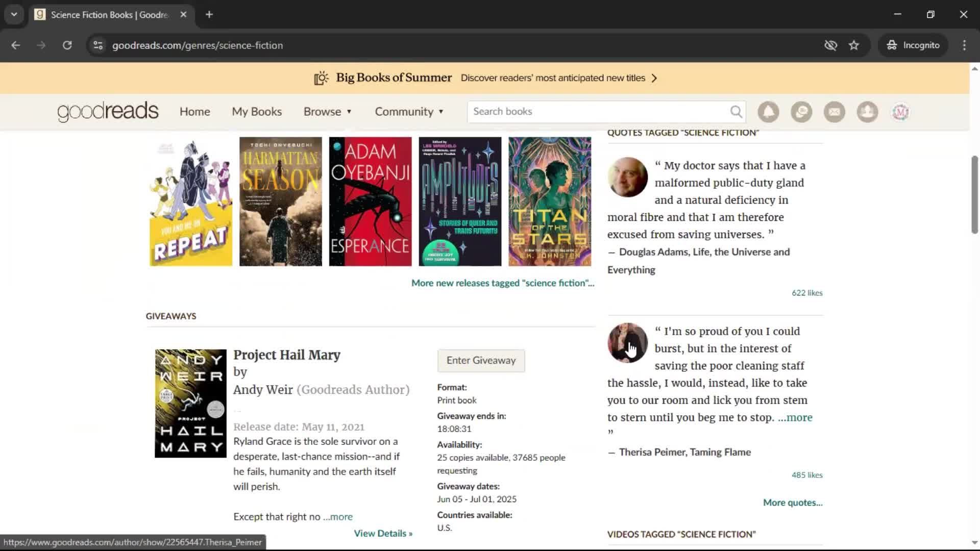Click the browser back arrow
The width and height of the screenshot is (980, 551).
coord(16,45)
